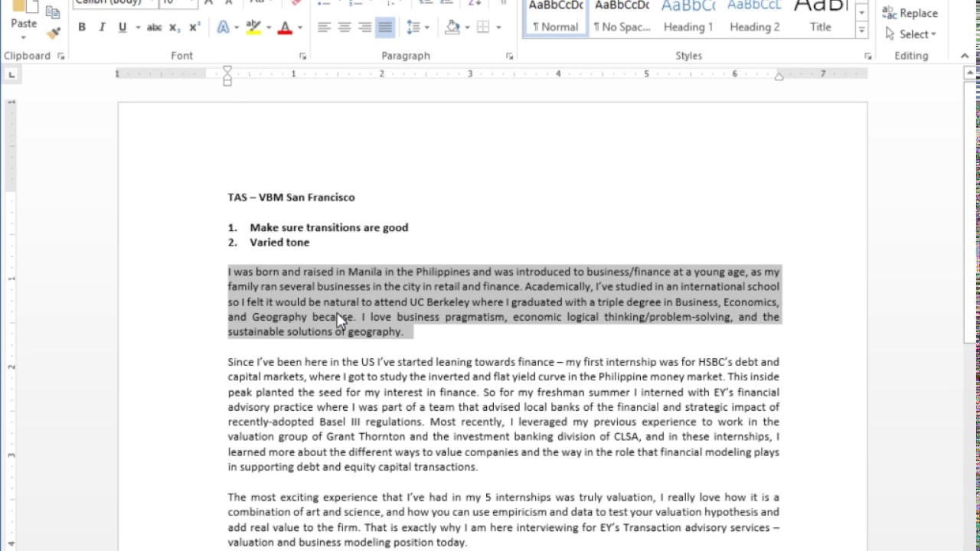
Task: Click the vertical scrollbar thumb
Action: (971, 211)
